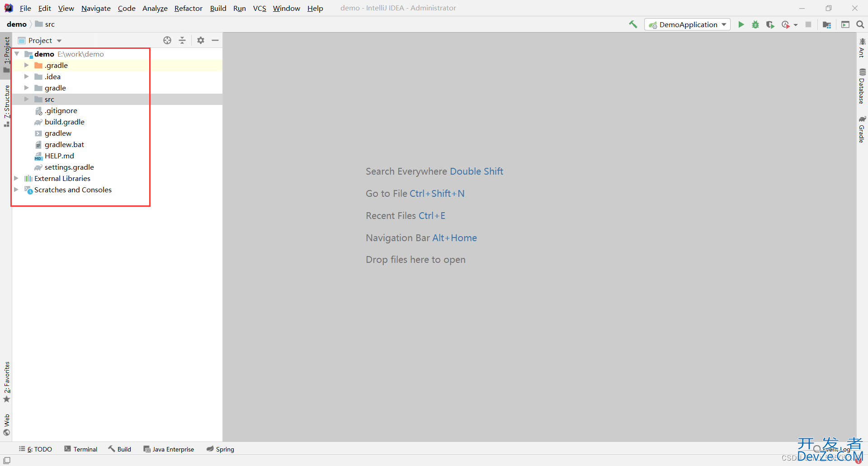Open the VCS menu

[259, 8]
